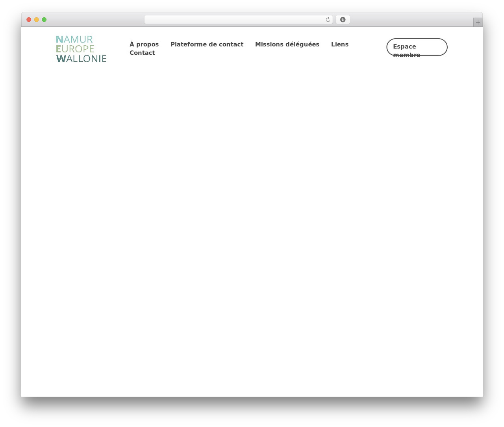Maximize window using green button
504x427 pixels.
coord(44,20)
